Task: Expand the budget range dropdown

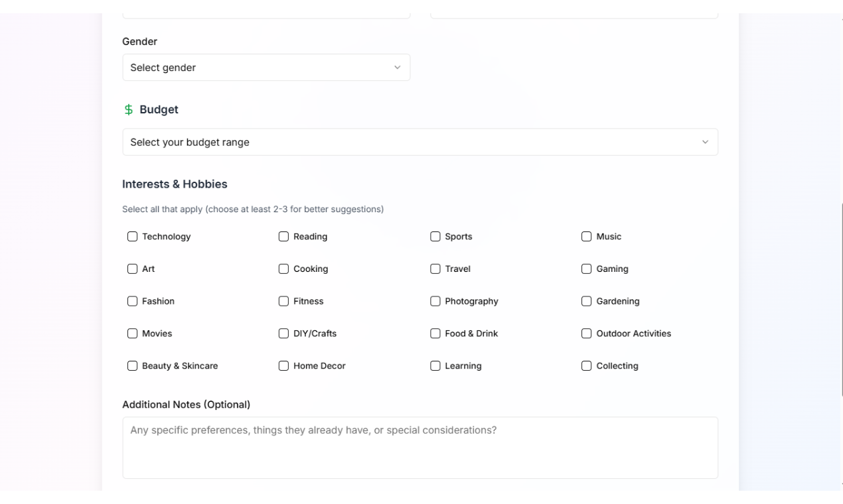Action: pyautogui.click(x=420, y=142)
